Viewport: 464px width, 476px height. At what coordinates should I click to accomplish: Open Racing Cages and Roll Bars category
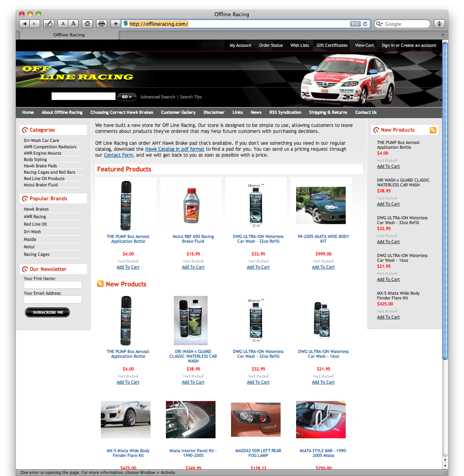click(x=49, y=172)
